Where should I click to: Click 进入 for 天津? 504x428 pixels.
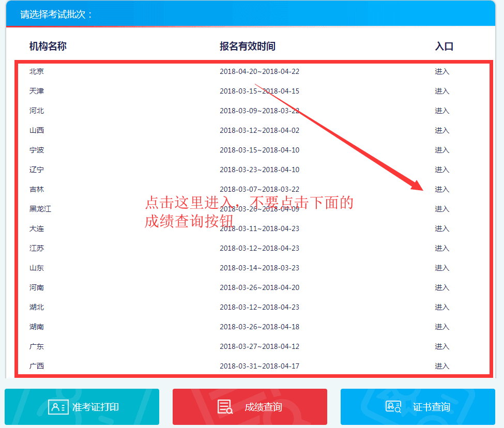coord(442,91)
